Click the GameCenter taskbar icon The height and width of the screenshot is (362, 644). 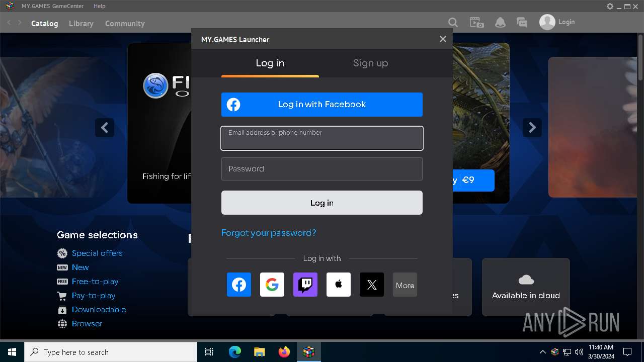click(309, 352)
